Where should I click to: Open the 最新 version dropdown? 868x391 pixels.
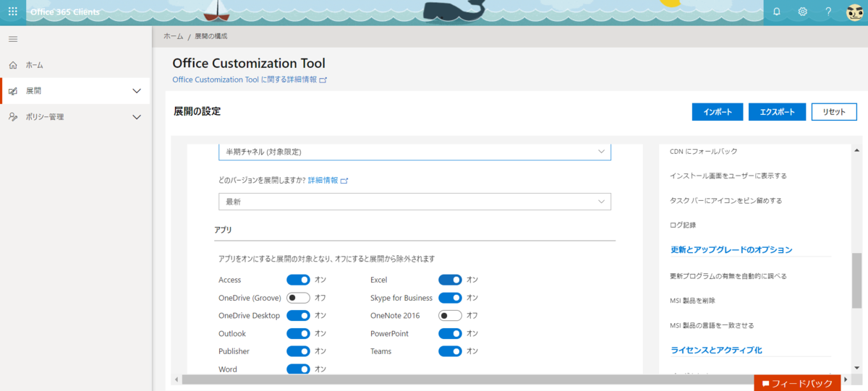pyautogui.click(x=414, y=202)
